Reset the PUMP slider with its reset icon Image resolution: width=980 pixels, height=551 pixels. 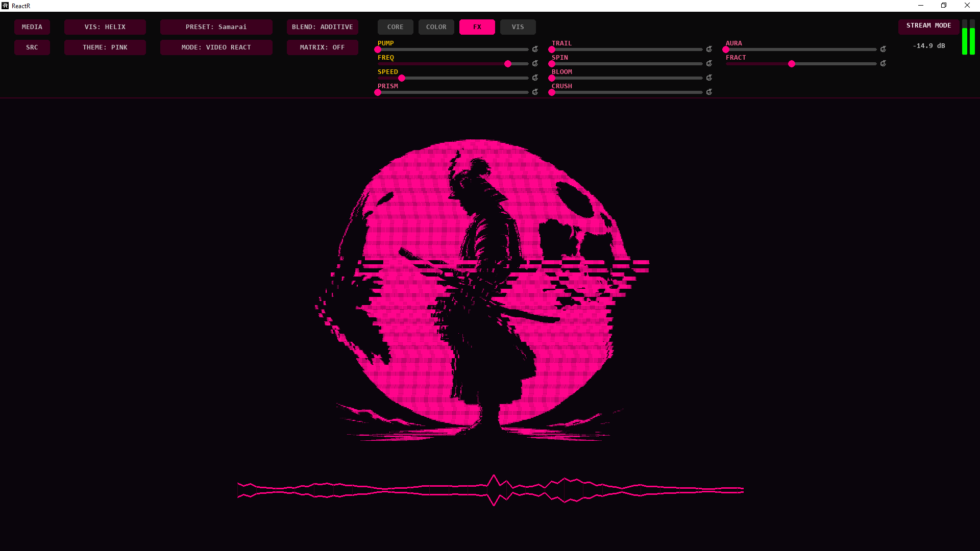[535, 49]
